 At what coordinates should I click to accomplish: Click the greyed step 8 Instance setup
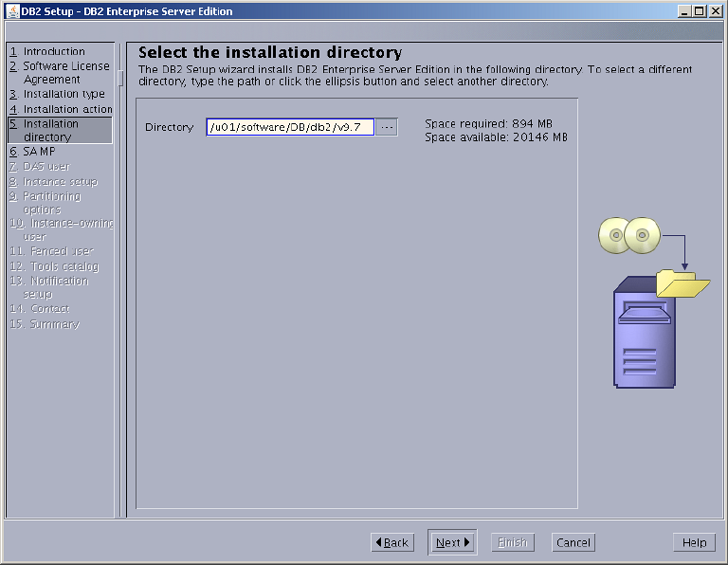[x=54, y=181]
